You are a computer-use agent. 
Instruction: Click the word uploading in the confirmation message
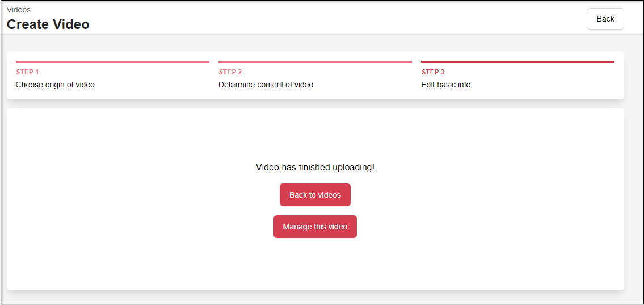coord(352,167)
